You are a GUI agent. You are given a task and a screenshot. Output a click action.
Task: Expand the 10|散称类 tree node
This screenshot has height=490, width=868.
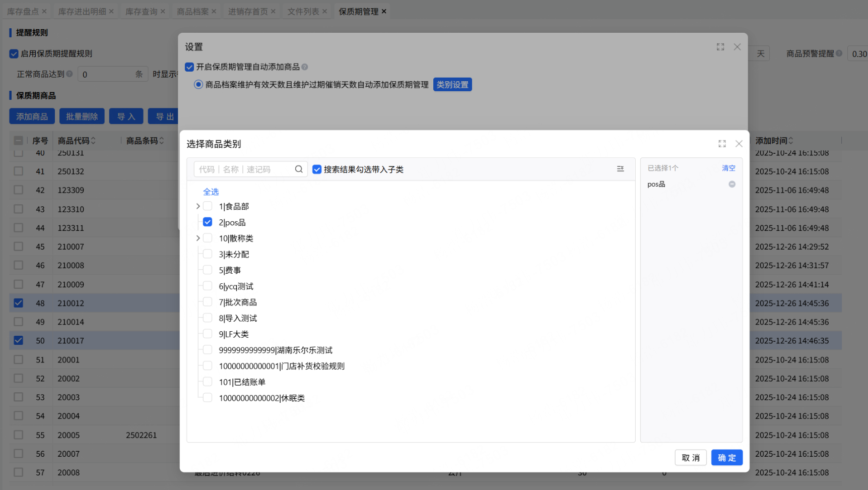pyautogui.click(x=198, y=238)
